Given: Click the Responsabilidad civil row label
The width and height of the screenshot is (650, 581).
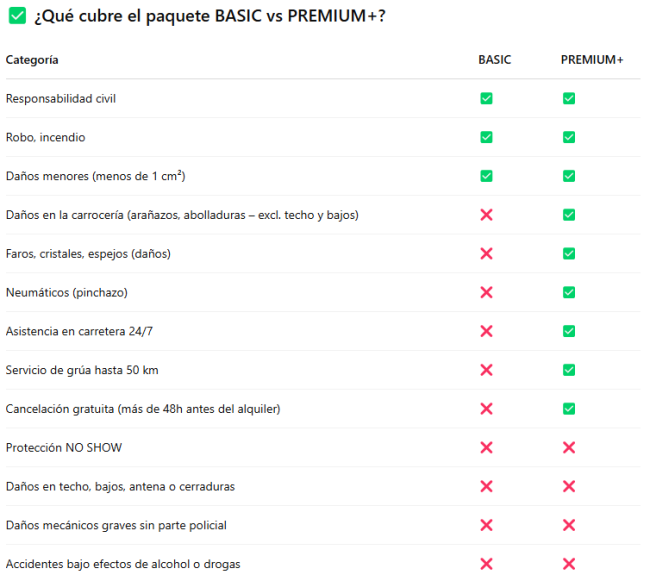Looking at the screenshot, I should coord(61,99).
